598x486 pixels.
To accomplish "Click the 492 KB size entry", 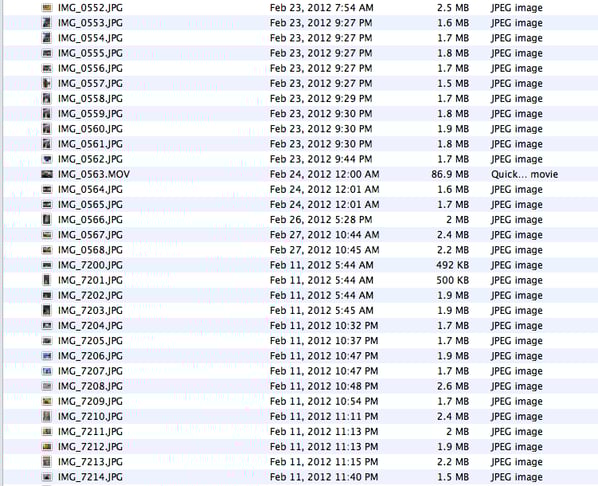I will pyautogui.click(x=453, y=265).
